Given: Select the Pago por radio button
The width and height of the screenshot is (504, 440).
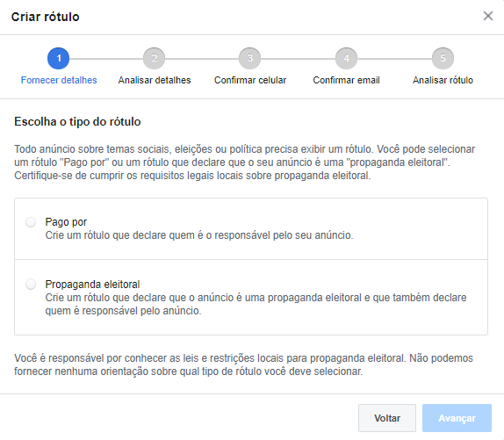Looking at the screenshot, I should click(31, 222).
